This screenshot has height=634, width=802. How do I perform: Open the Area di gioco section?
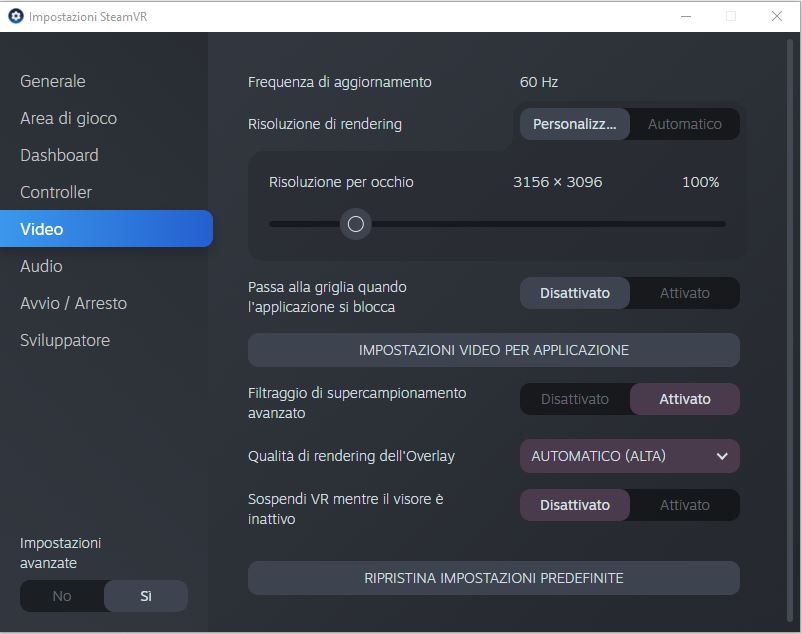click(x=69, y=118)
